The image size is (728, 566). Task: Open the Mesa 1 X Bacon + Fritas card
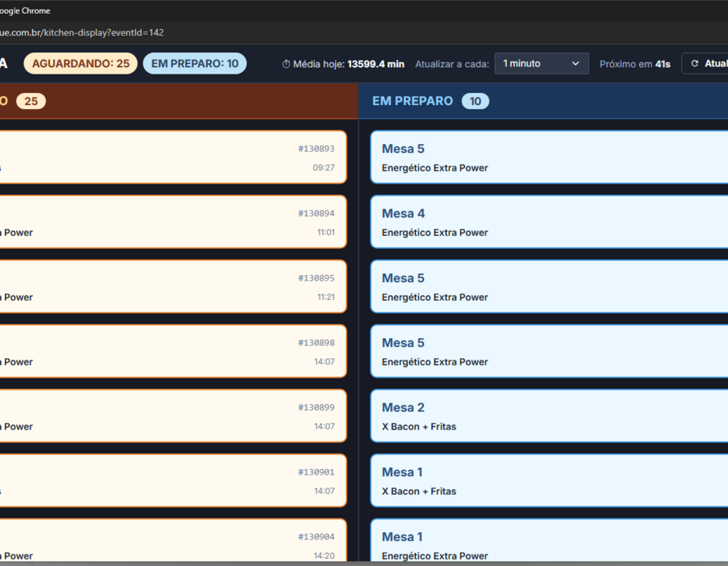point(548,480)
